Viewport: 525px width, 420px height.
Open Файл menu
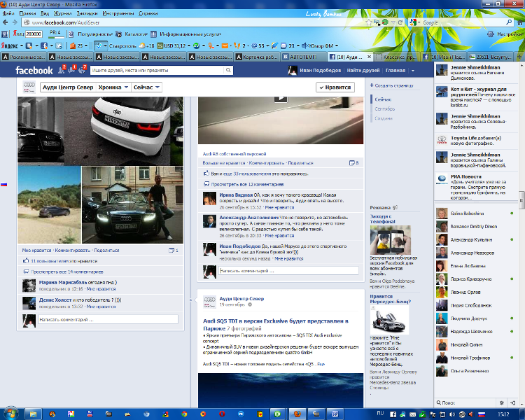8,13
